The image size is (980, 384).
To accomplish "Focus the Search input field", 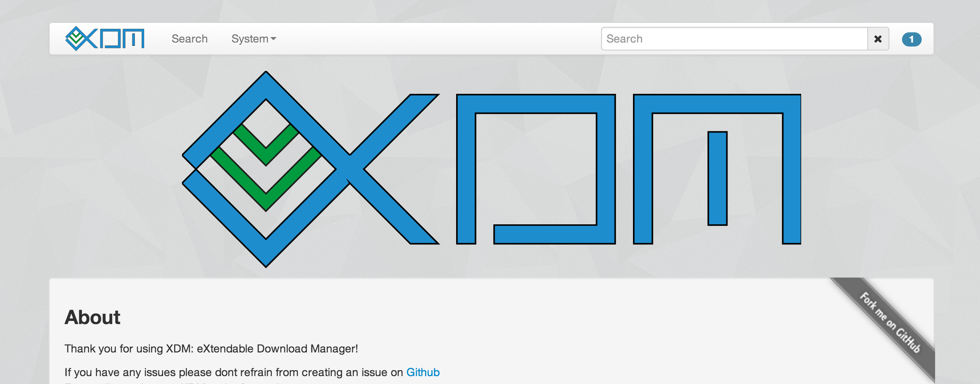I will click(734, 39).
